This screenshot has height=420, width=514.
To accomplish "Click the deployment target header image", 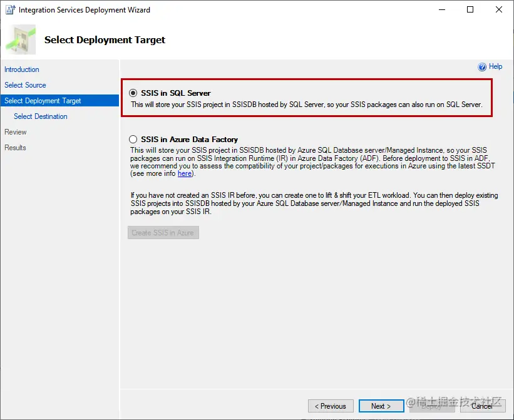I will coord(21,39).
